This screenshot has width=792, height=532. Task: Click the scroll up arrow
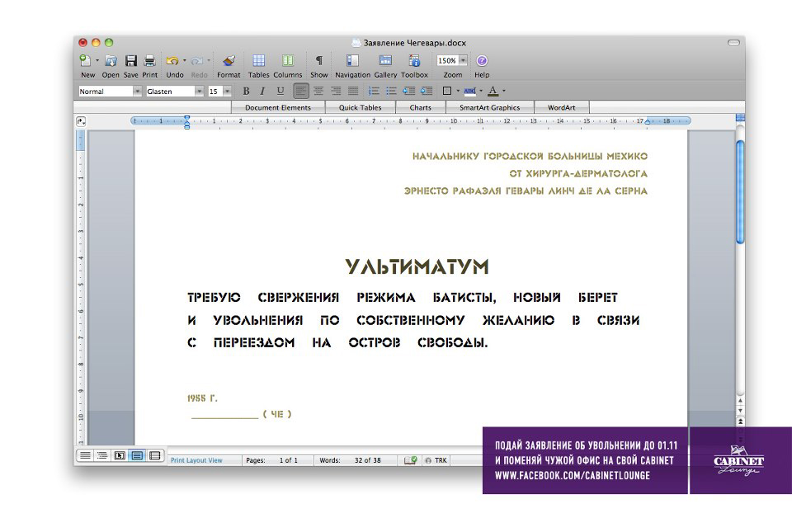[x=741, y=400]
